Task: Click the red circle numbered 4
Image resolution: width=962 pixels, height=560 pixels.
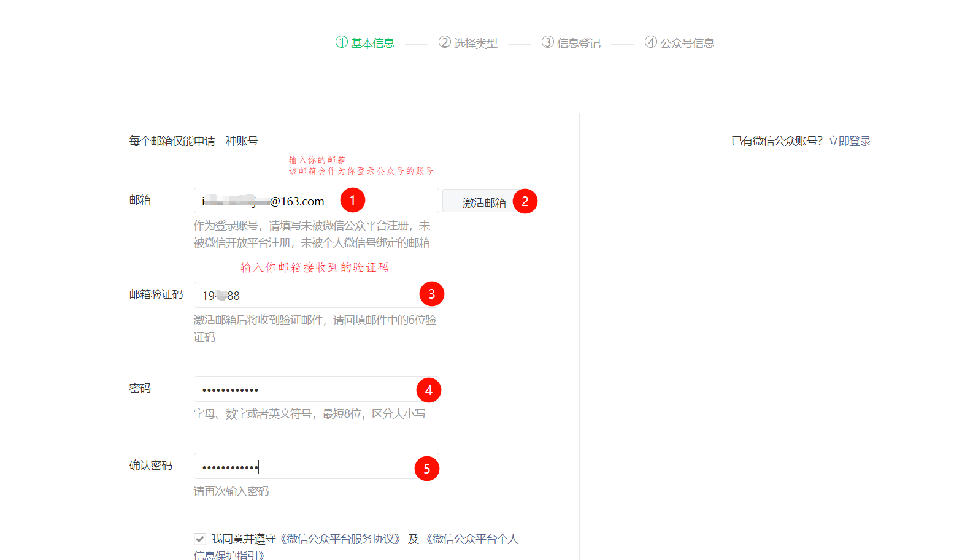Action: coord(428,390)
